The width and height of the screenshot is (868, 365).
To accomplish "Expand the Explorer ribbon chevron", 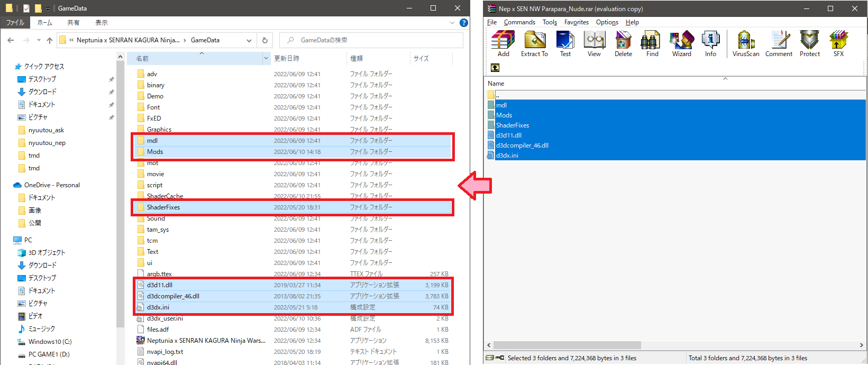I will (x=452, y=23).
